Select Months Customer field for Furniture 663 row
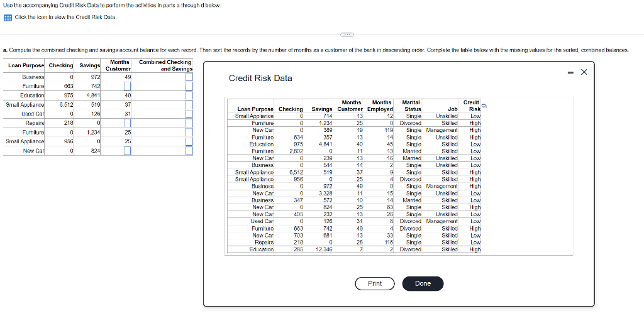This screenshot has height=316, width=644. click(127, 86)
